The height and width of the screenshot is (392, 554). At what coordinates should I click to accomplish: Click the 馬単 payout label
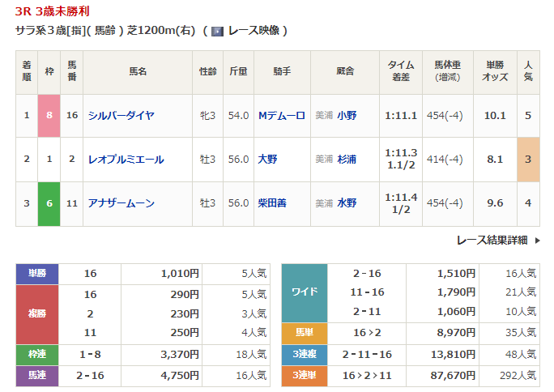pyautogui.click(x=304, y=334)
